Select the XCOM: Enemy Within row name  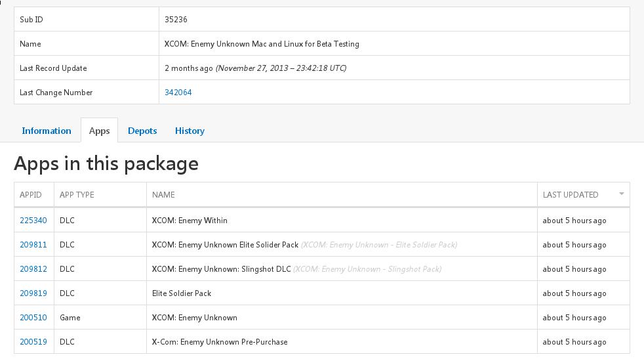coord(190,221)
